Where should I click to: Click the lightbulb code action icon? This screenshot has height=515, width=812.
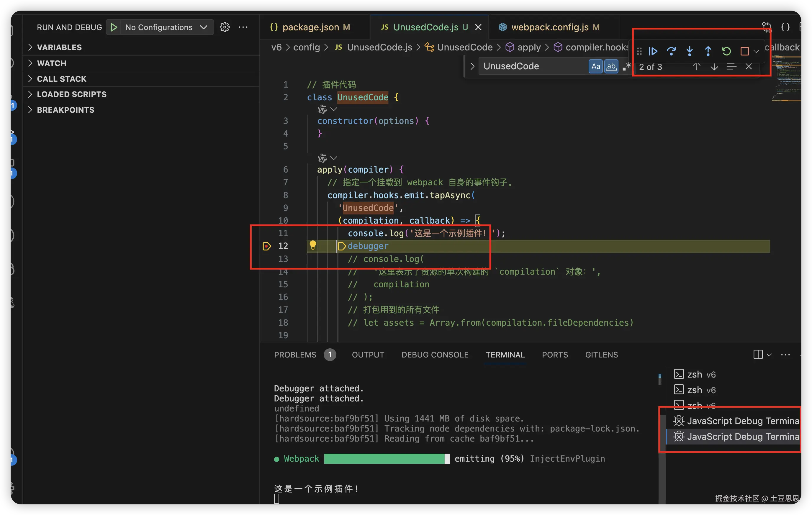pos(312,245)
